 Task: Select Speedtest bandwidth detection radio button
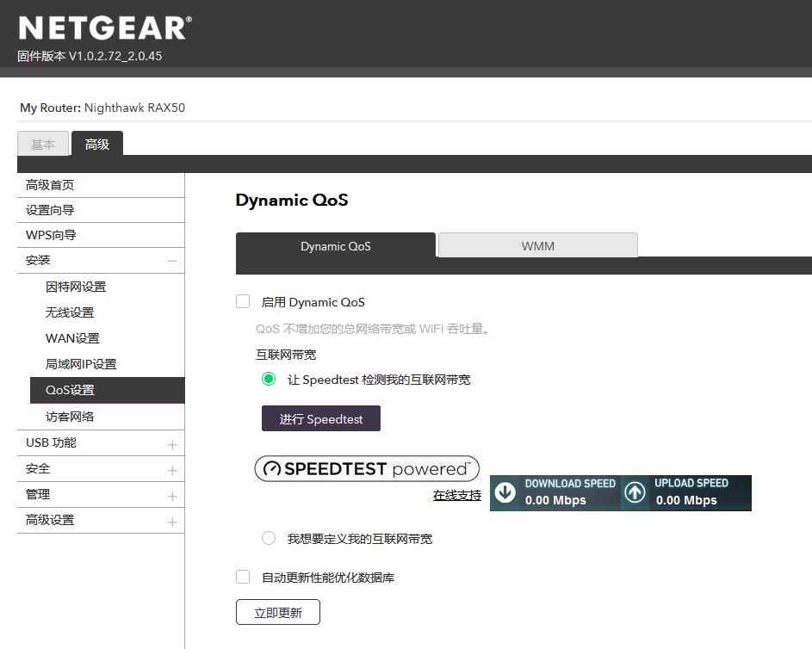[x=269, y=379]
